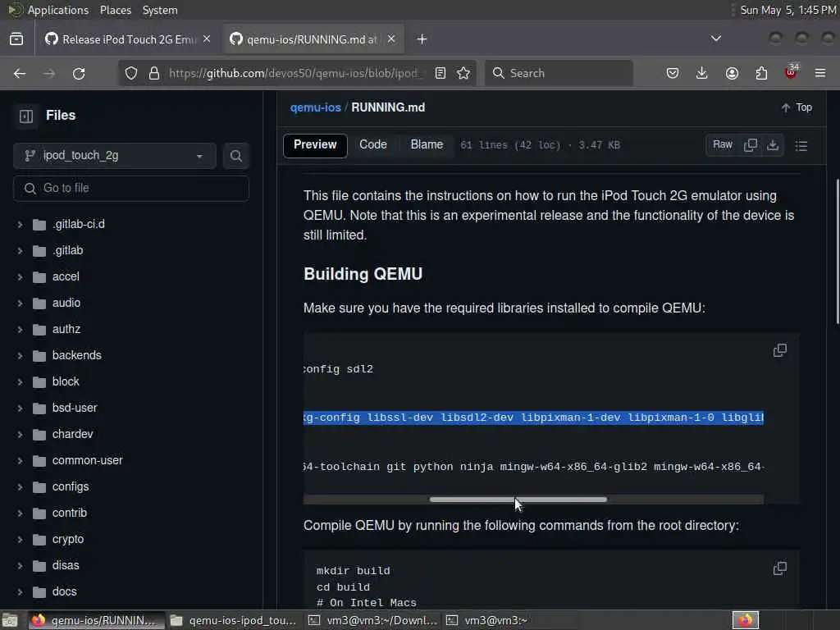Collapse the Files side panel icon
Screen dimensions: 840x630
[x=26, y=116]
